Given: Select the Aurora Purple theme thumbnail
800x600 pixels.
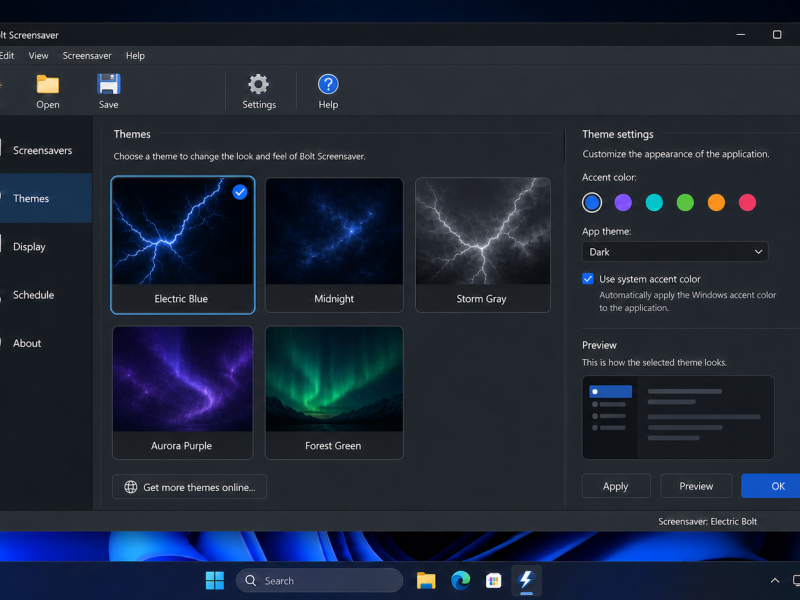Looking at the screenshot, I should click(x=183, y=393).
